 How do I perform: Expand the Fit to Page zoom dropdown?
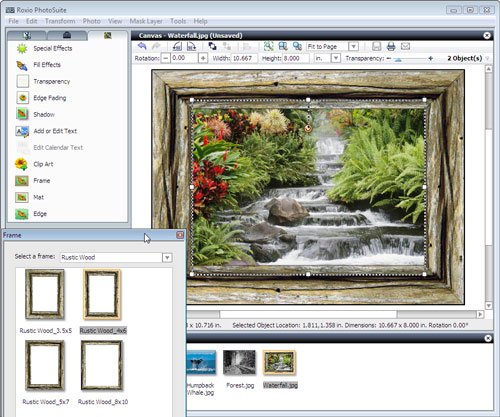coord(354,46)
